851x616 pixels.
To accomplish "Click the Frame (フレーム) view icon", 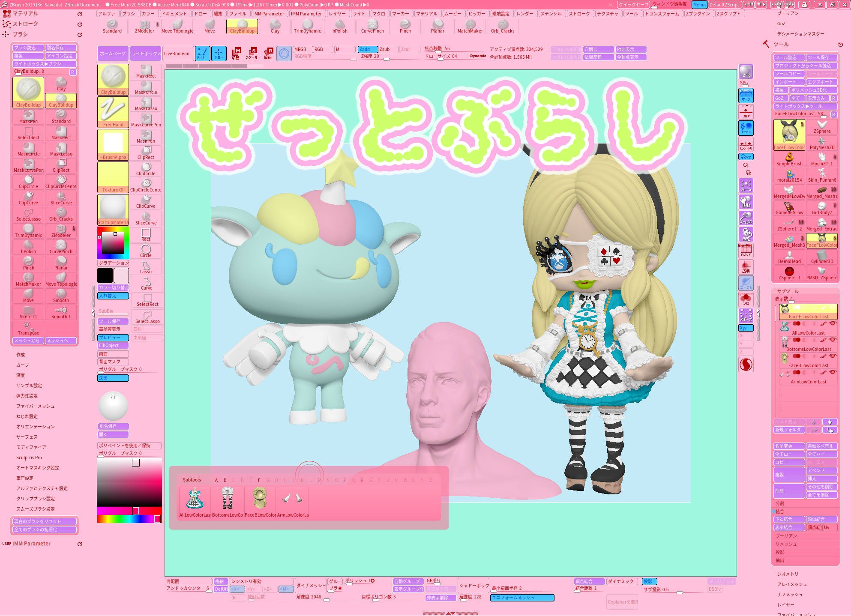I will (x=746, y=185).
